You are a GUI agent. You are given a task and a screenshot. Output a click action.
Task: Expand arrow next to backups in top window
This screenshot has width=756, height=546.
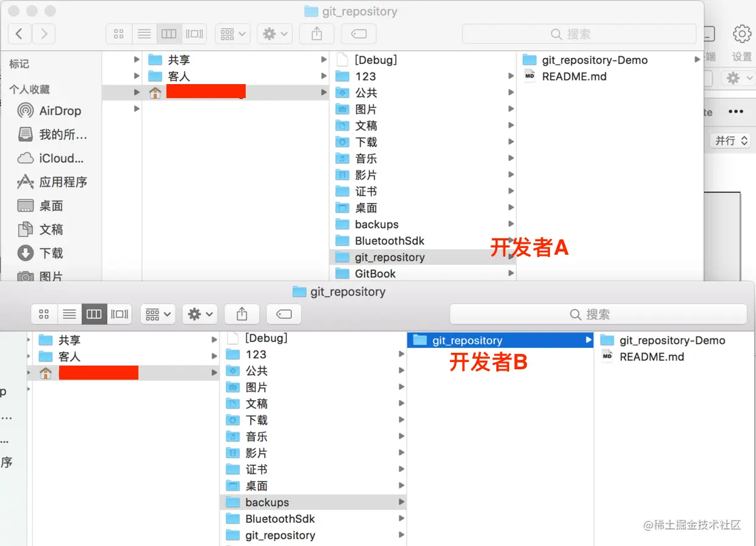click(x=511, y=224)
